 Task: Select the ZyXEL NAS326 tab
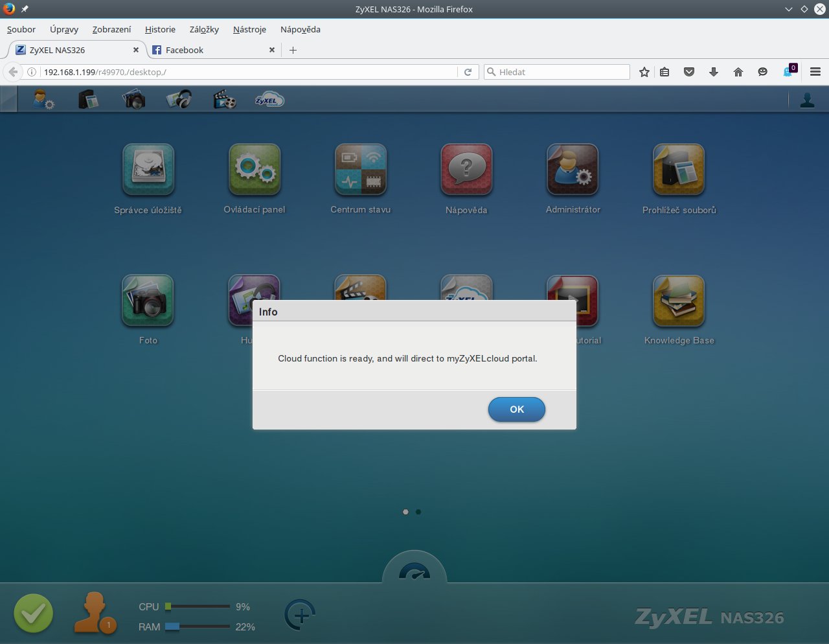click(76, 50)
